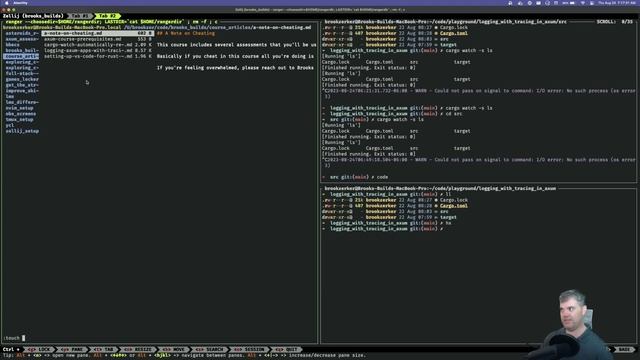Screen dimensions: 640x360
Task: Open the full-stack~ directory in ranger
Action: [x=22, y=73]
